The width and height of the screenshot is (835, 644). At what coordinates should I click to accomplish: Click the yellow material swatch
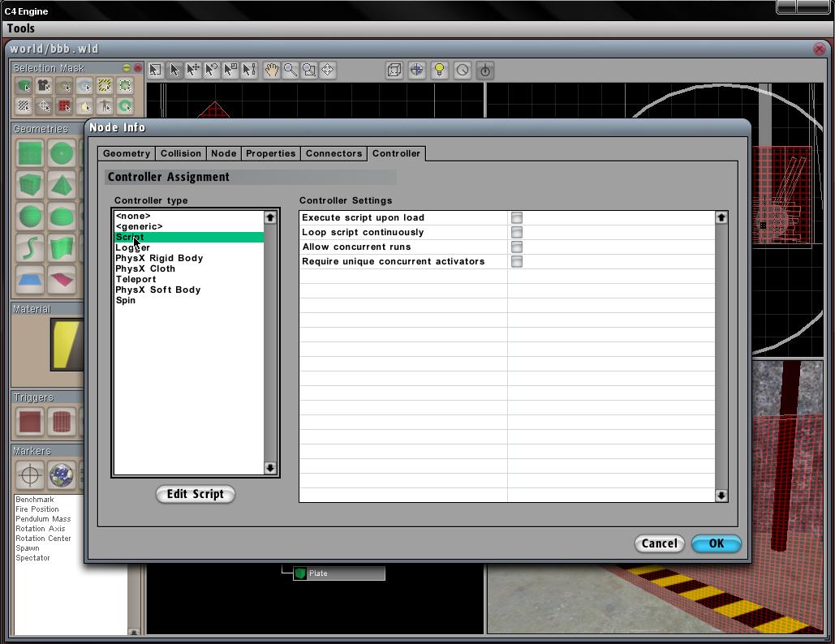pos(67,344)
